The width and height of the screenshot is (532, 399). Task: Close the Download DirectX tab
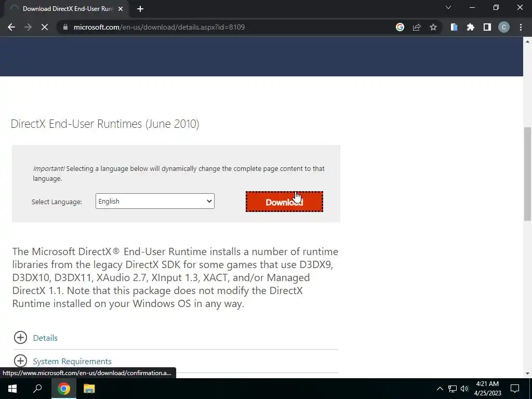coord(121,9)
